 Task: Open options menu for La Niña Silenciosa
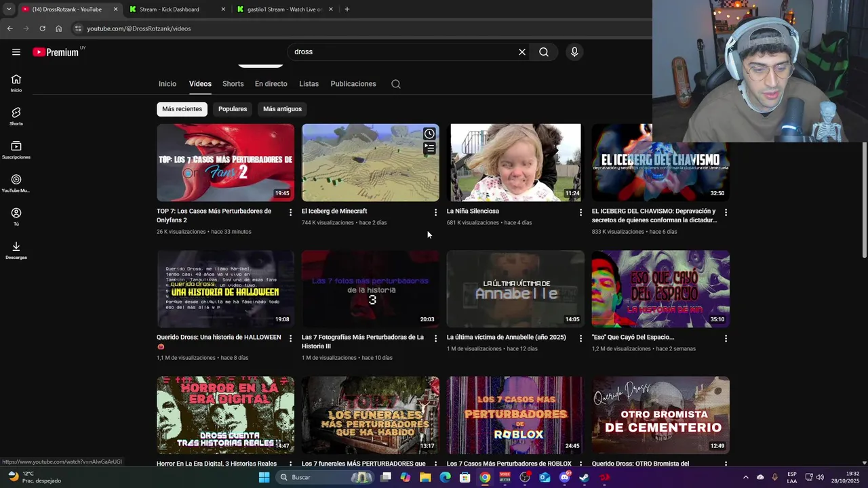pos(580,213)
